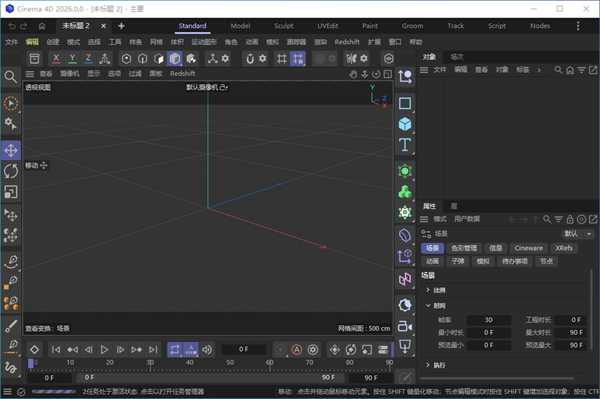Toggle workplane snapping grid icon

pos(298,59)
